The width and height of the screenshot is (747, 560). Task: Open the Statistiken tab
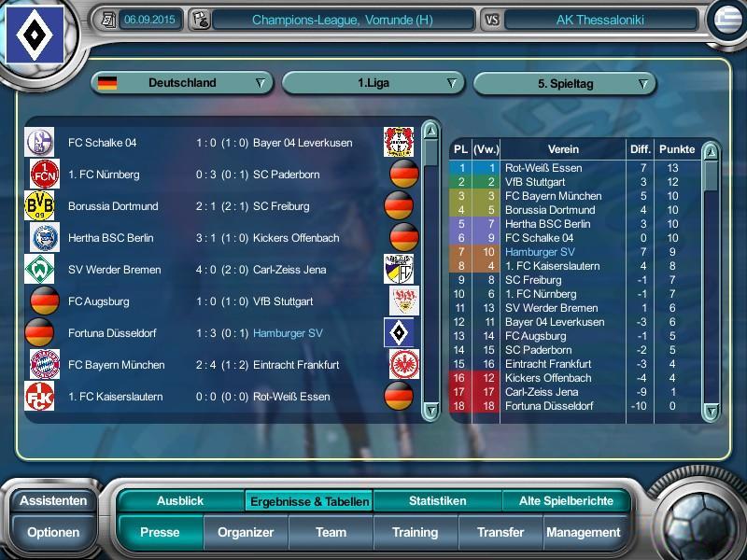[x=437, y=501]
